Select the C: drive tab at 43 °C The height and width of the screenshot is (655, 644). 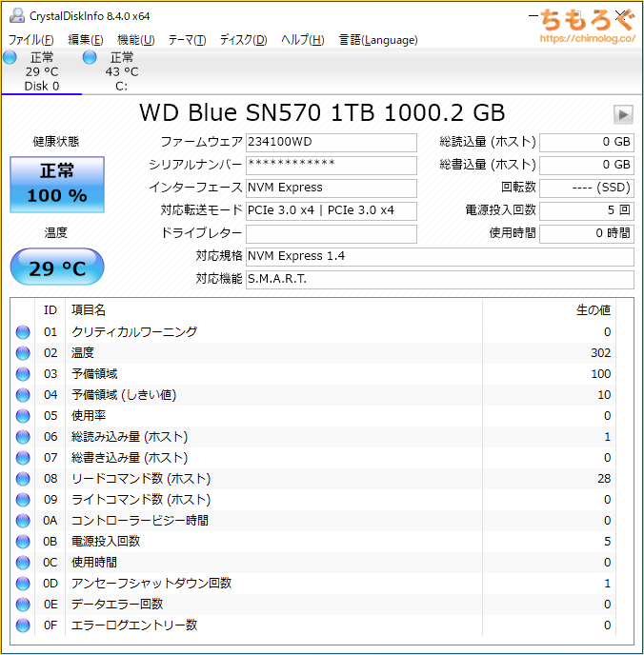121,71
